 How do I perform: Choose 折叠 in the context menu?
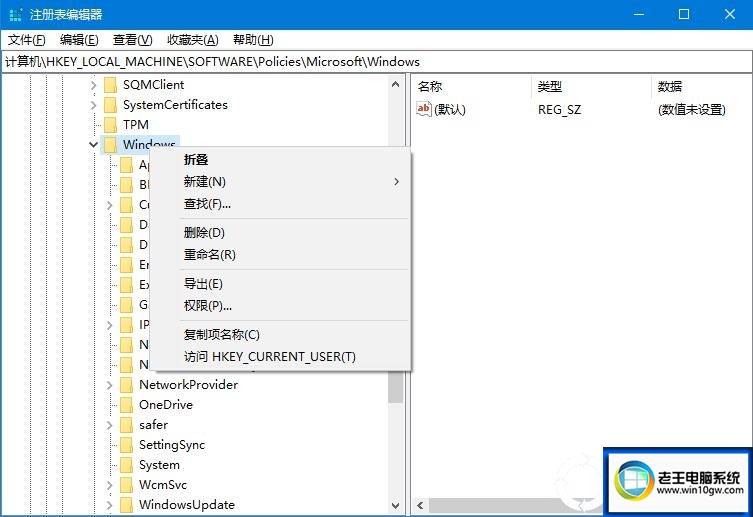click(281, 159)
